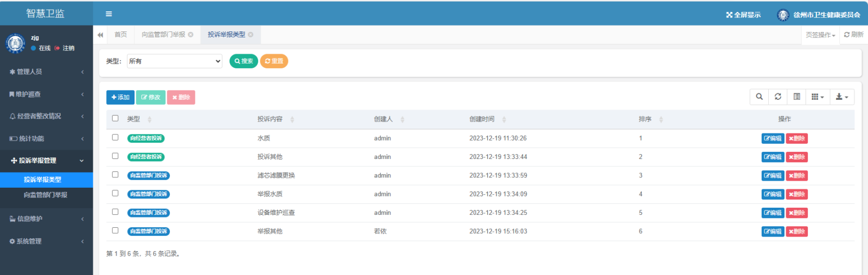
Task: Open the 向监管部门举报 submenu item
Action: point(47,195)
